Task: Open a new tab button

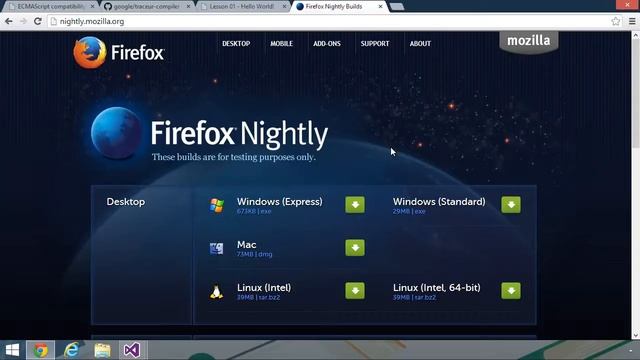Action: coord(397,7)
